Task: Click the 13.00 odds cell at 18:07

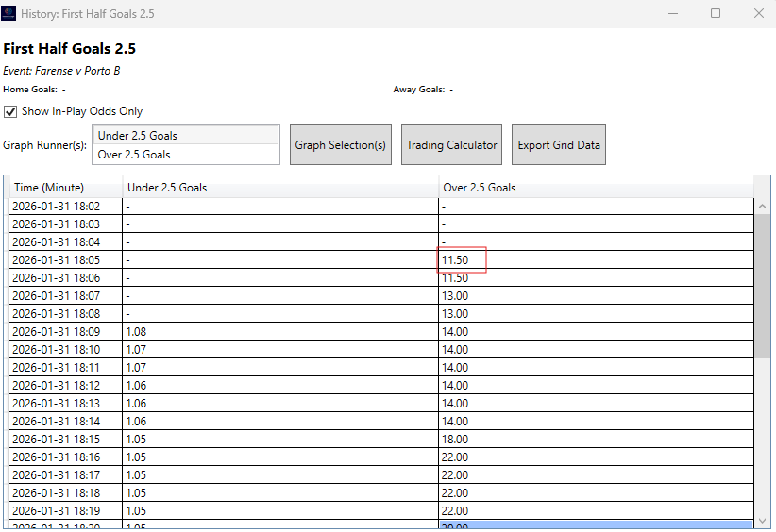Action: click(x=595, y=296)
